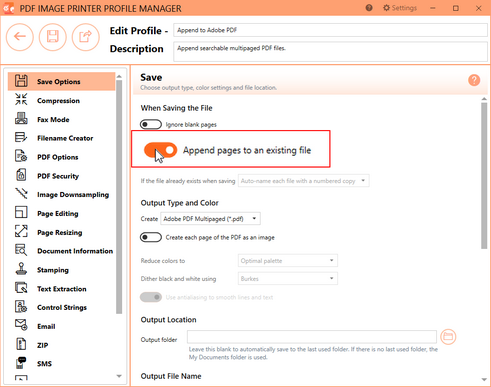Click the Image Downsampling icon
491x387 pixels.
click(x=21, y=194)
